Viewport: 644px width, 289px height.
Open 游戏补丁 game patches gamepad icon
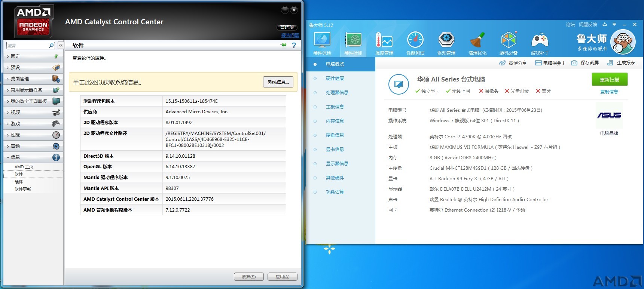(540, 44)
